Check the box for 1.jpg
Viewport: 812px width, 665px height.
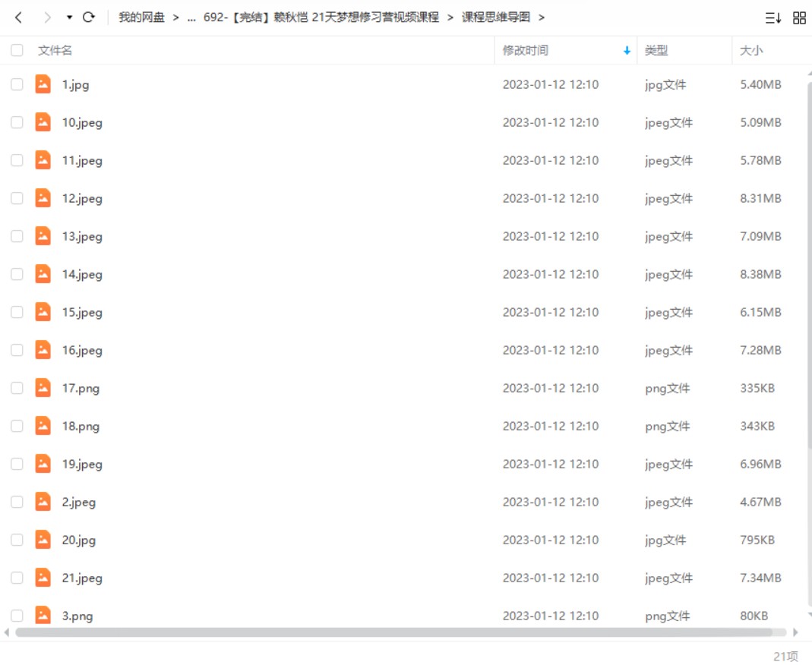17,84
